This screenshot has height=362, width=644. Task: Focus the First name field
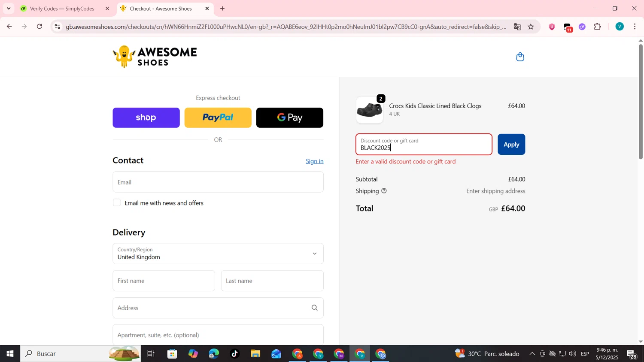coord(164,281)
